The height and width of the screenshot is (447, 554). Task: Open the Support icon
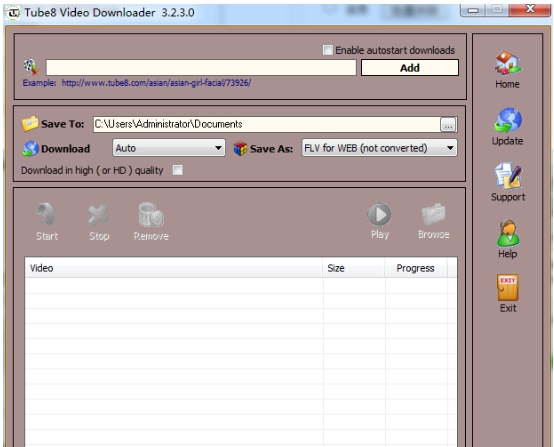pyautogui.click(x=508, y=176)
